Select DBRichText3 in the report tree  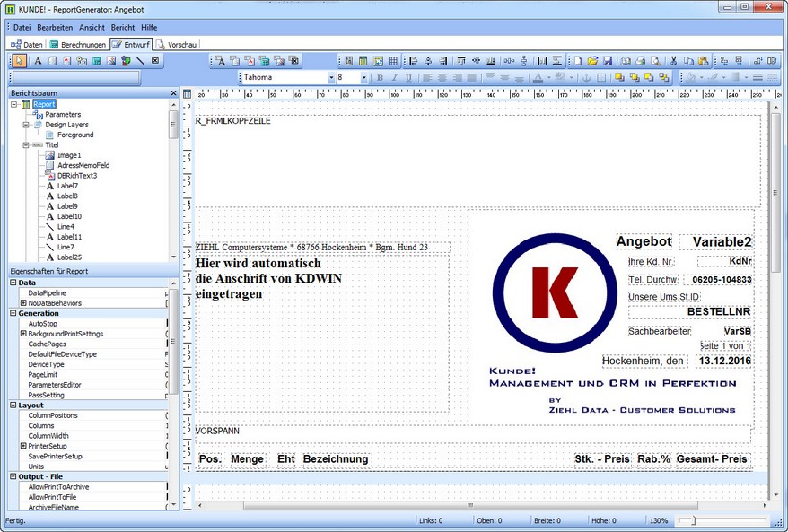[77, 176]
